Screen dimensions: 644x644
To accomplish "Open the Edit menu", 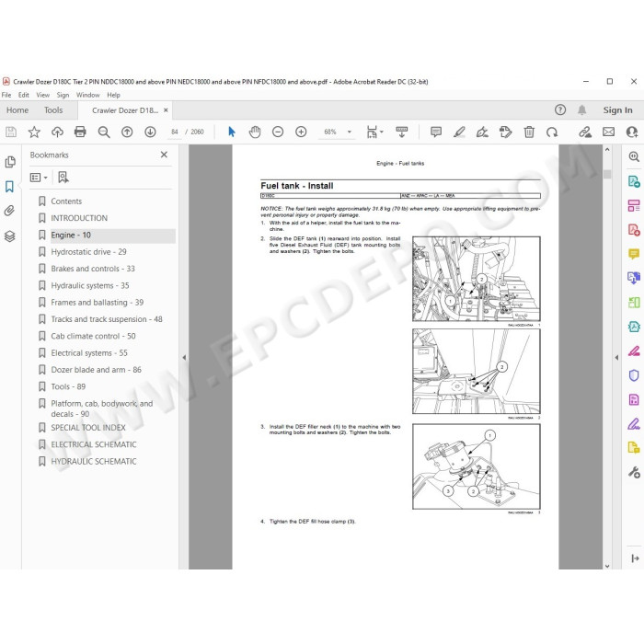I will coord(23,95).
